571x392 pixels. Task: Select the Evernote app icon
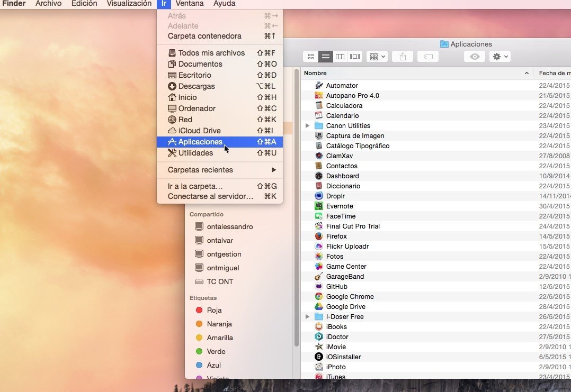coord(319,206)
